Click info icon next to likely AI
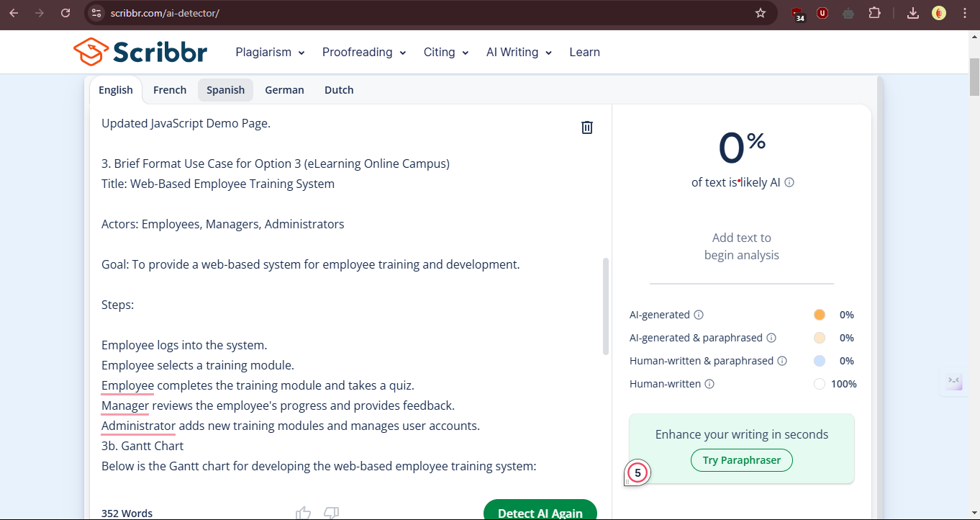The width and height of the screenshot is (980, 520). [x=789, y=183]
